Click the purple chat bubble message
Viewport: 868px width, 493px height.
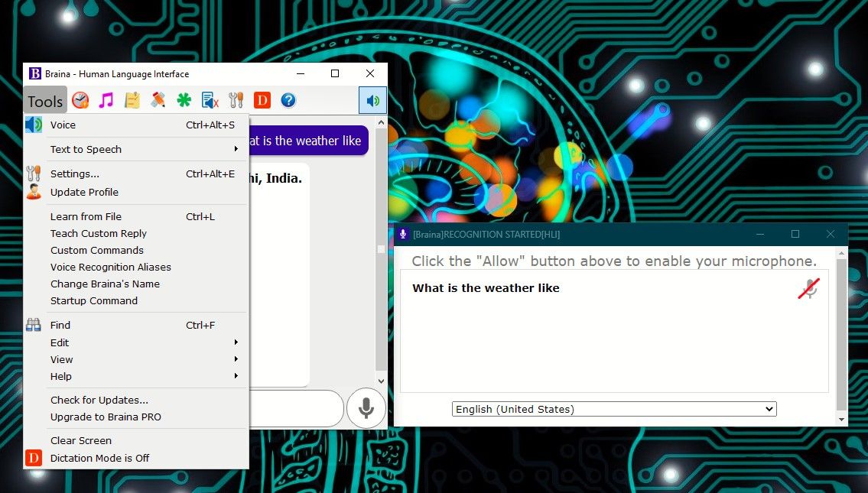pos(308,141)
